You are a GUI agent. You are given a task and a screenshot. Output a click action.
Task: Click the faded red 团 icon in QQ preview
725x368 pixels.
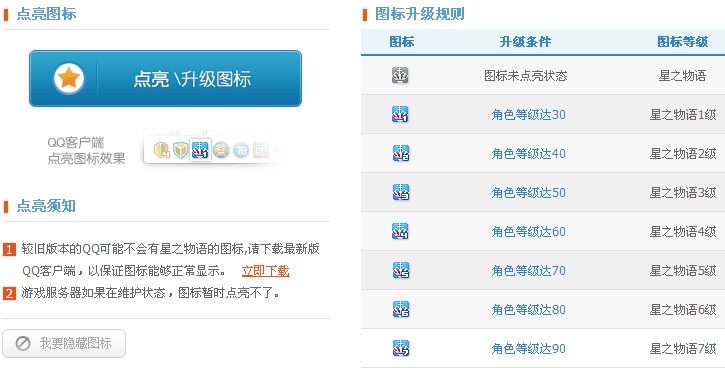261,150
